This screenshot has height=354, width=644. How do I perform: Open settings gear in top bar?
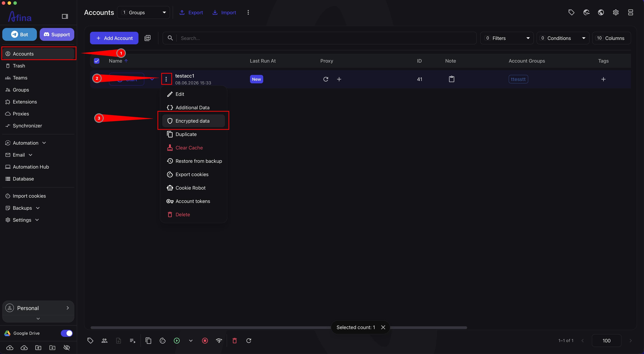pos(616,13)
